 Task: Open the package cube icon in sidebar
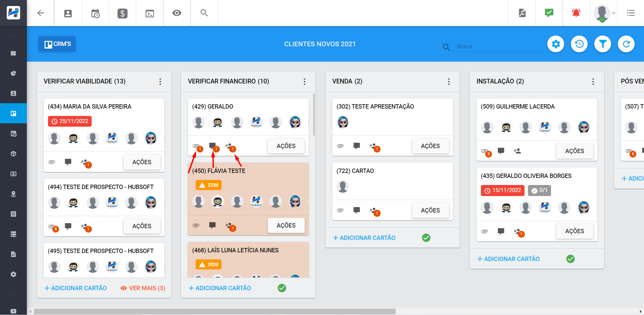[x=13, y=154]
